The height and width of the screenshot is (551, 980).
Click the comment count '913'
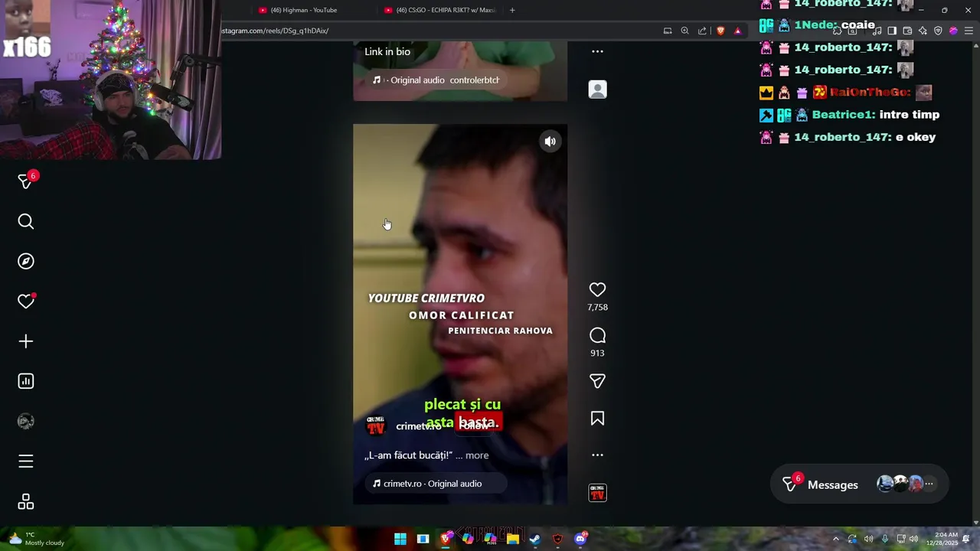(597, 353)
